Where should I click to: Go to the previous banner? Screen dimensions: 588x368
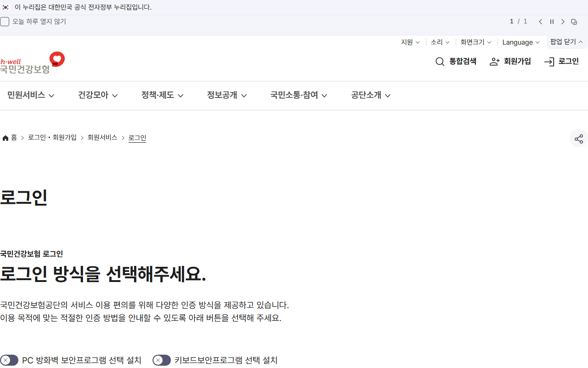(x=540, y=21)
